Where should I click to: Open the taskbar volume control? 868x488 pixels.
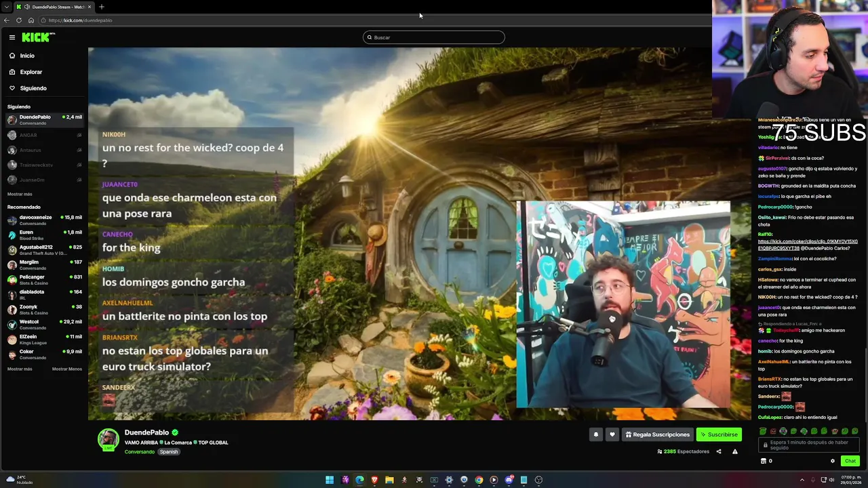click(833, 480)
